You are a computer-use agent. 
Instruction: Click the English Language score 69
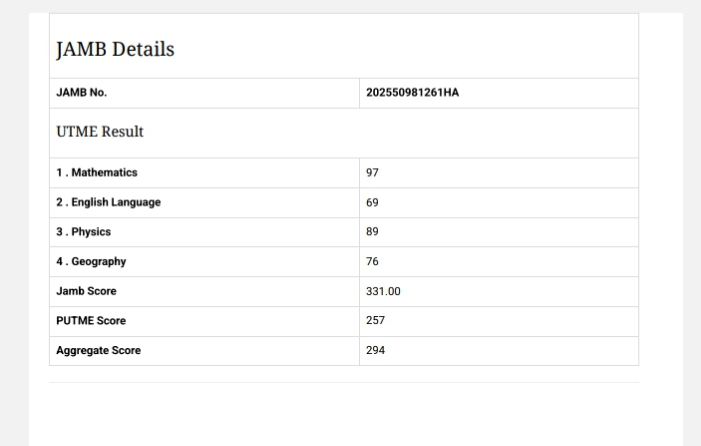[x=373, y=202]
